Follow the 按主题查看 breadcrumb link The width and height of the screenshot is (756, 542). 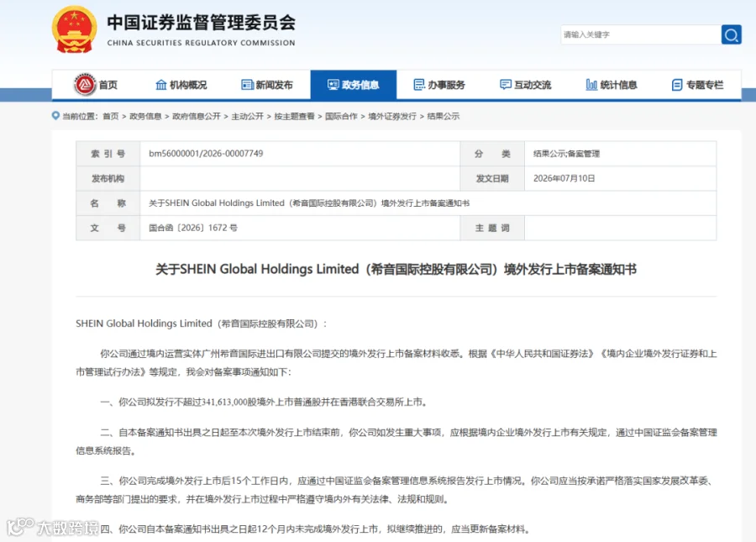[x=294, y=116]
